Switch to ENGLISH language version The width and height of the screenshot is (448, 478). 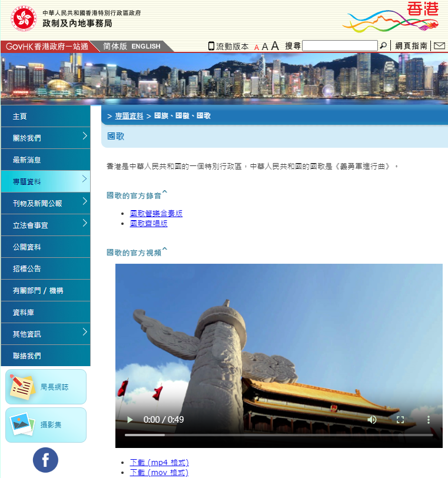tap(145, 47)
